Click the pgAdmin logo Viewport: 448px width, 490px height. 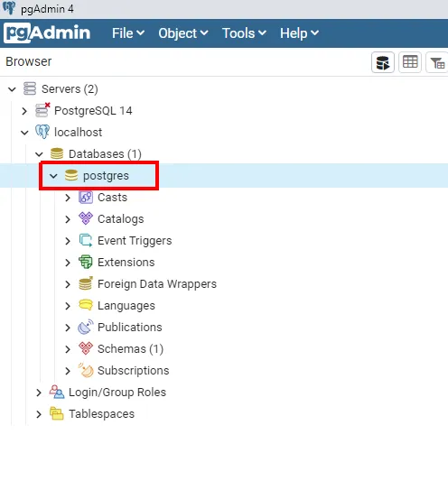[x=48, y=32]
